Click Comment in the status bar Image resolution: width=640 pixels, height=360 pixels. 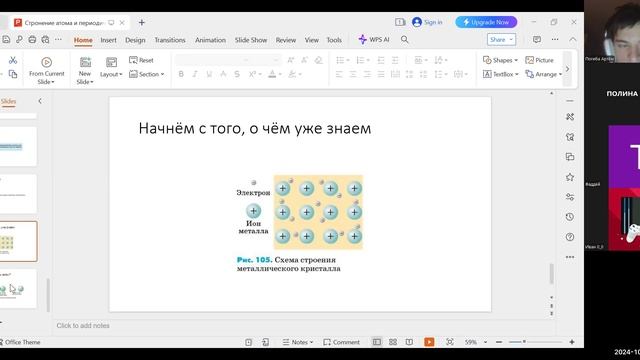[x=341, y=342]
